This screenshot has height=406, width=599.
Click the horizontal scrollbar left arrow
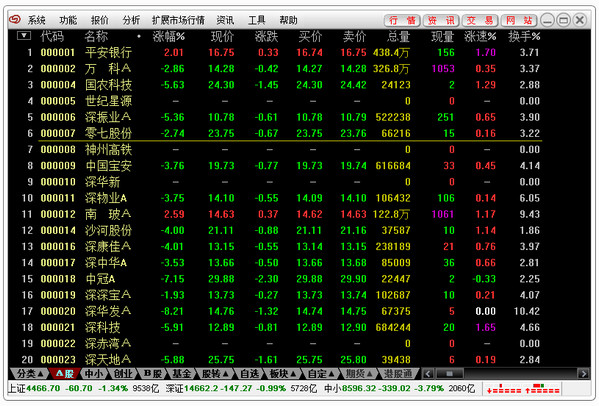tap(427, 374)
